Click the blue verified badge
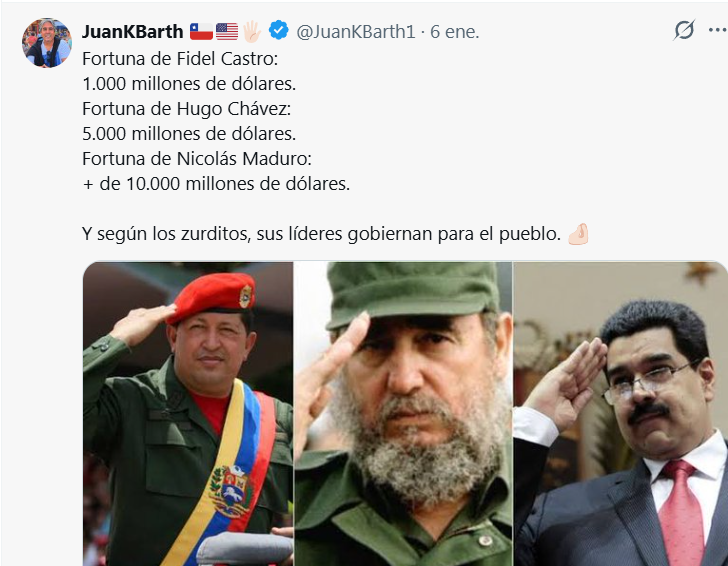728x566 pixels. tap(279, 31)
